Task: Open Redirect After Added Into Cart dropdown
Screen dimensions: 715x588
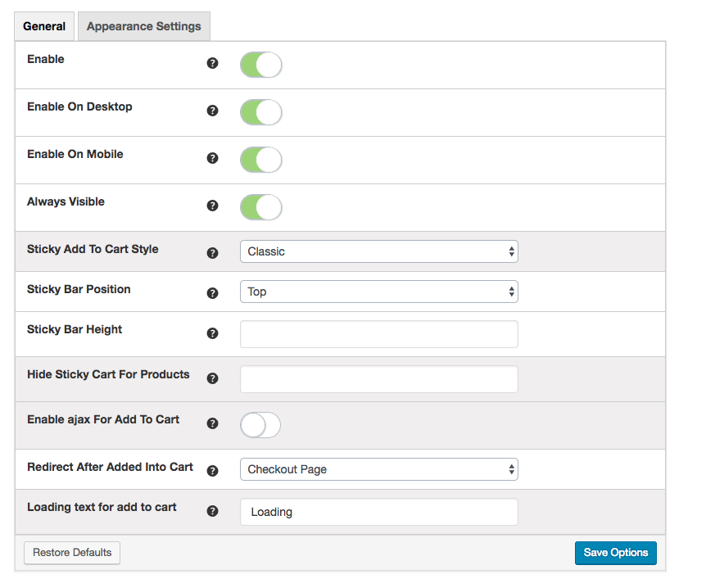Action: pos(378,469)
